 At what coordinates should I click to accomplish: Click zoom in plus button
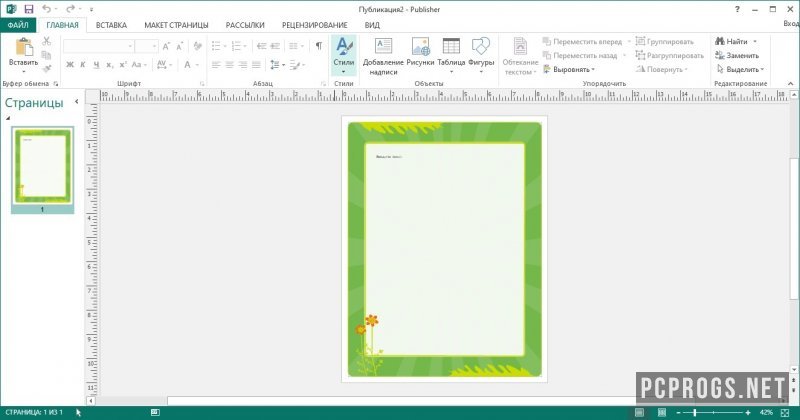(748, 412)
